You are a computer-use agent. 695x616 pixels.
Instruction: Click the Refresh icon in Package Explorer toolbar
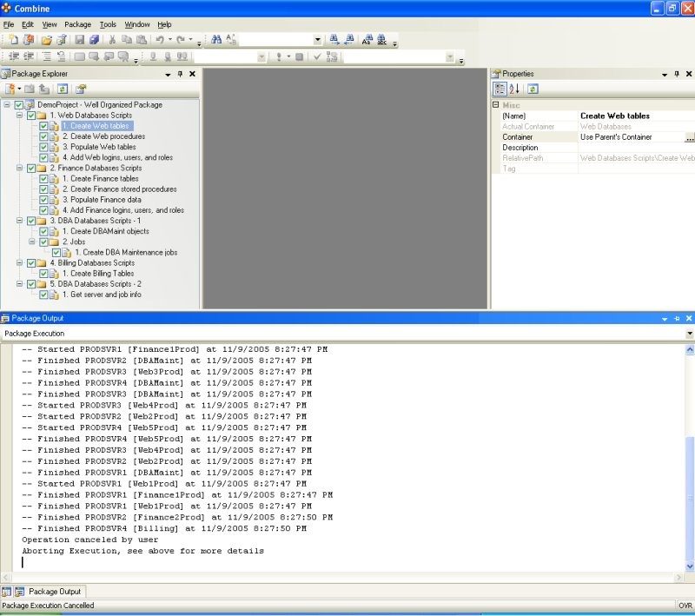[63, 89]
